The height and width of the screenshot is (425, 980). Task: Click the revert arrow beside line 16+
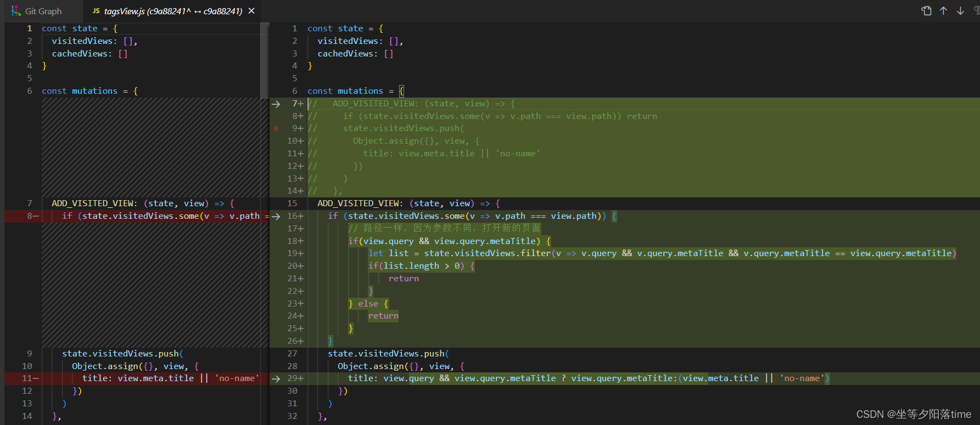pyautogui.click(x=276, y=216)
